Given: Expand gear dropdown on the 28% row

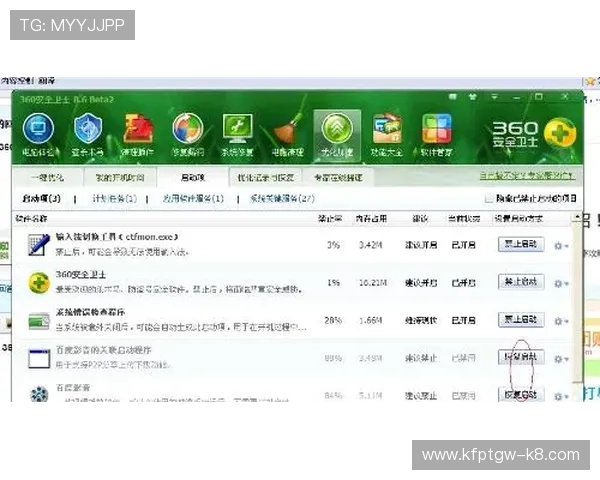Looking at the screenshot, I should tap(561, 321).
